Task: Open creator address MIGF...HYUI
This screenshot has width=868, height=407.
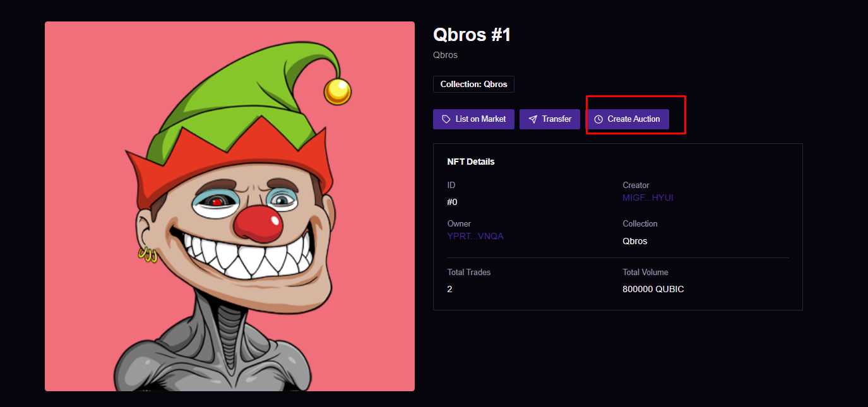Action: (x=648, y=198)
